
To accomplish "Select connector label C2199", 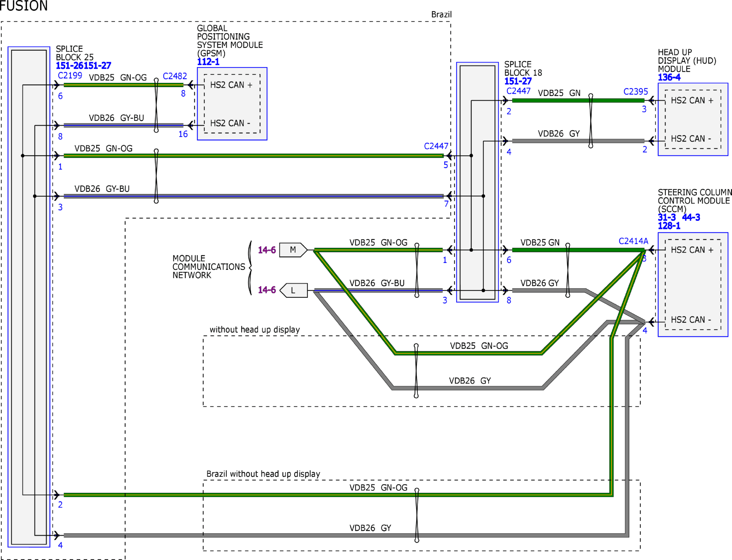I will [70, 76].
